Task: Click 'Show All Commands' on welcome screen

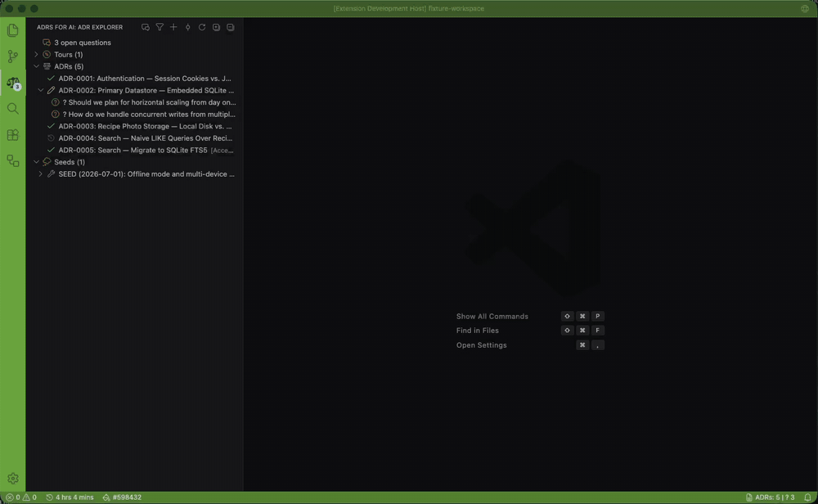Action: (492, 316)
